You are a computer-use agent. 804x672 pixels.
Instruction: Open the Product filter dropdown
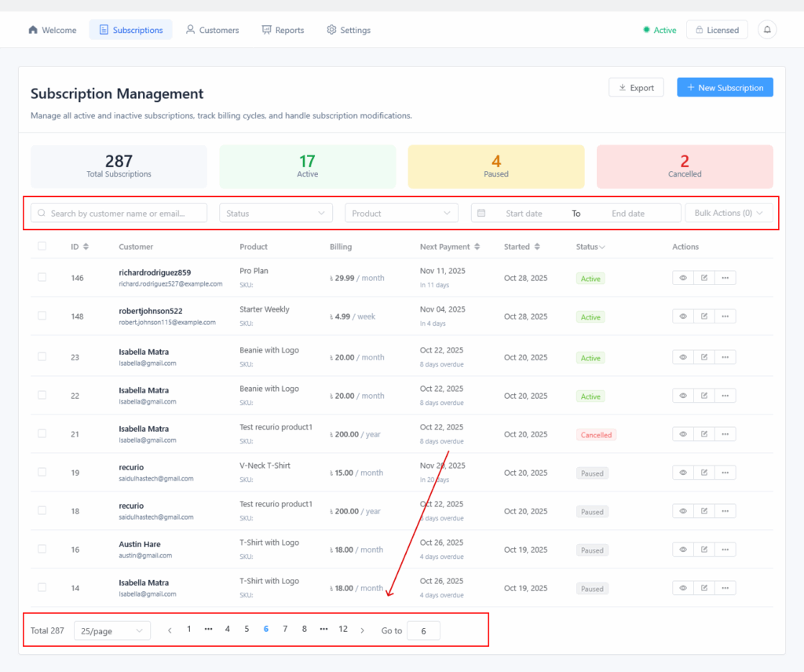point(401,213)
